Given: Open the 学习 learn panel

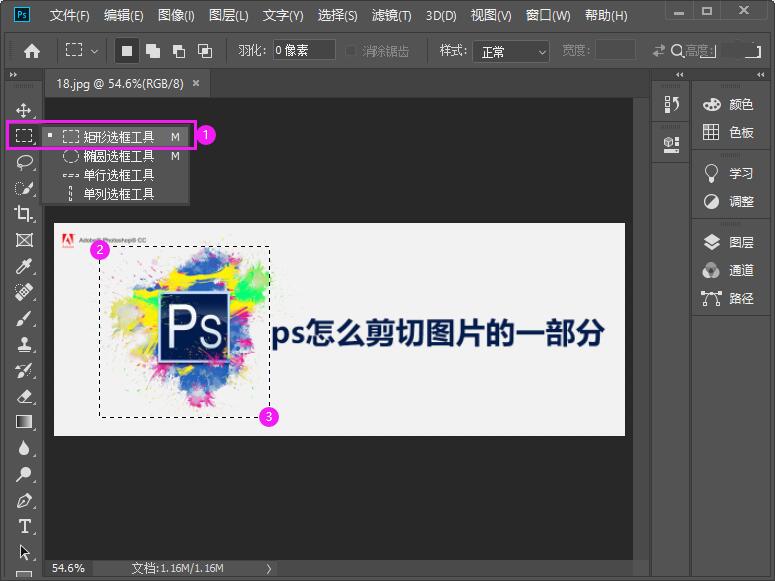Looking at the screenshot, I should click(728, 173).
